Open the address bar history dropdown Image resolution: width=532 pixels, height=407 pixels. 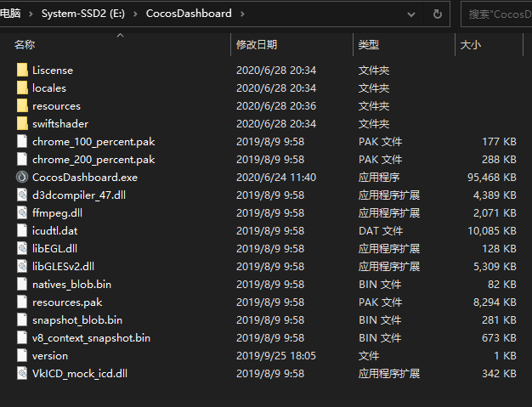tap(411, 14)
